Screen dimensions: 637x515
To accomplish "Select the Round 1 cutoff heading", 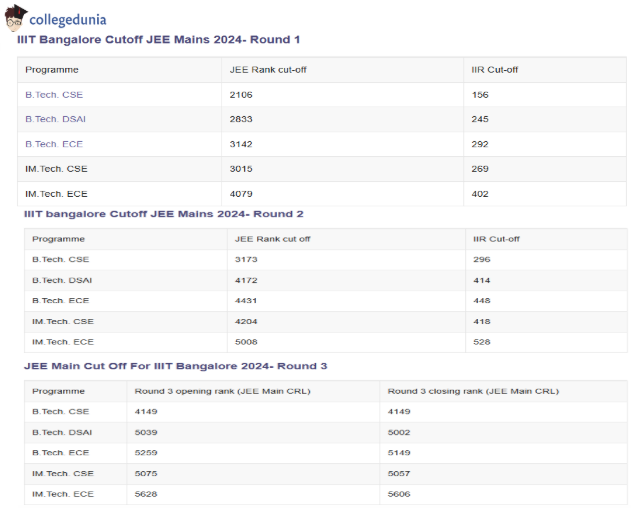I will [158, 40].
